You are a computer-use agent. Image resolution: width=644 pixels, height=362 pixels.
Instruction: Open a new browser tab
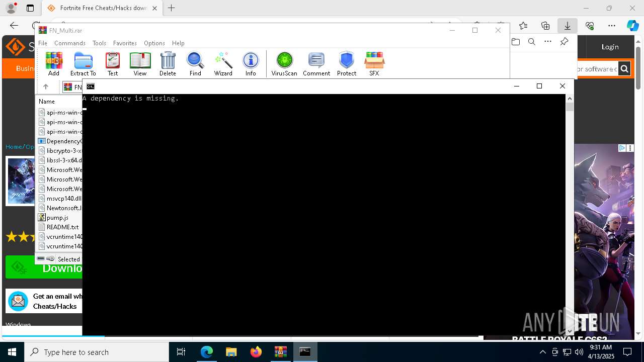[172, 8]
